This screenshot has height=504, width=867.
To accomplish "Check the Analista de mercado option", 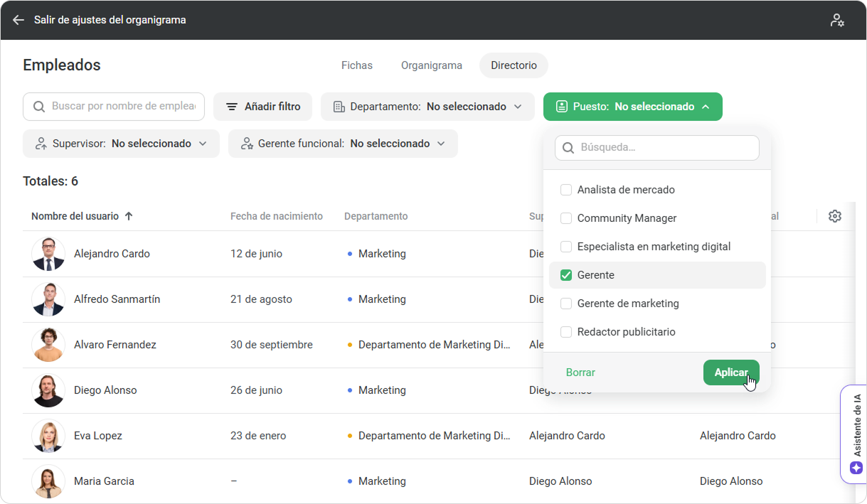I will 566,190.
